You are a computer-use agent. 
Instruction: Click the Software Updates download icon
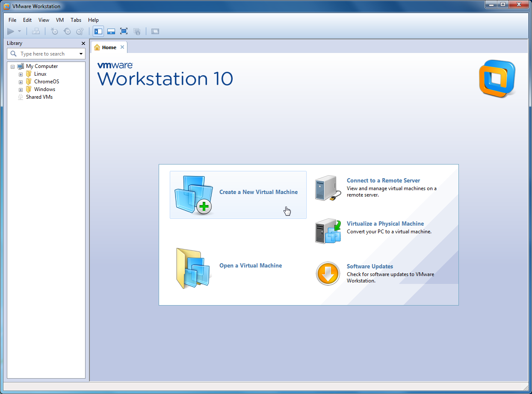tap(328, 273)
